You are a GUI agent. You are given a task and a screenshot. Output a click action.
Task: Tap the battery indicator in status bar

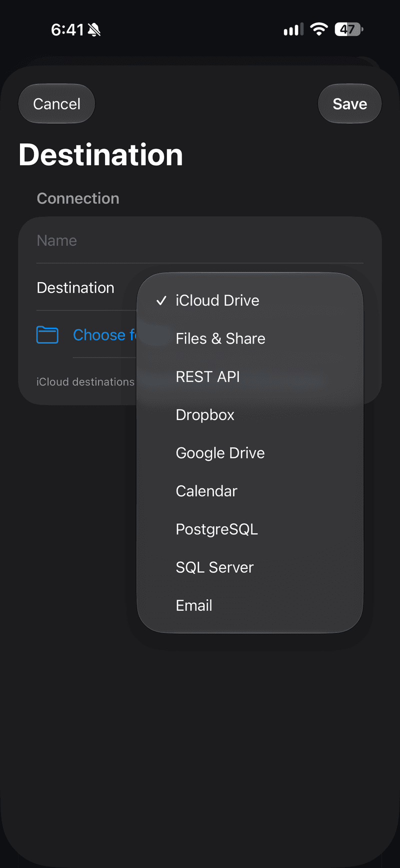pos(349,29)
